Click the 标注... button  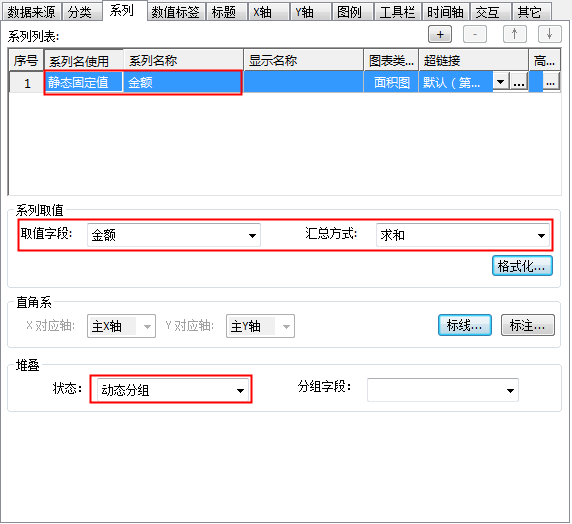coord(527,325)
